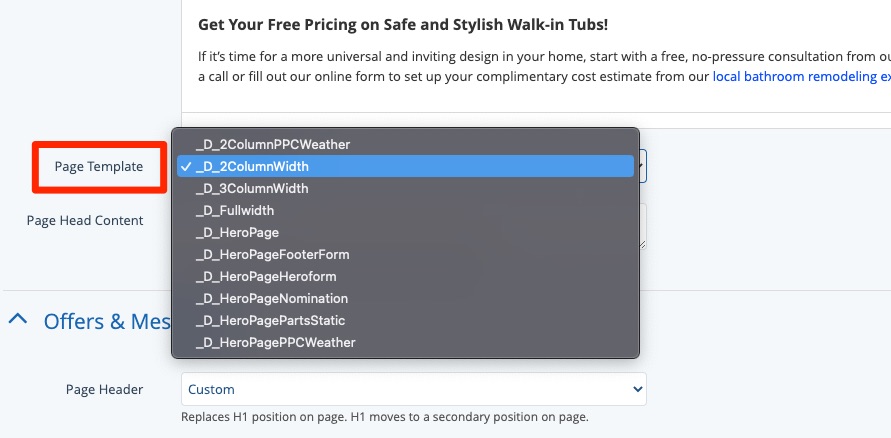Choose the _D_HeroPage template option
The width and height of the screenshot is (891, 438).
(237, 233)
